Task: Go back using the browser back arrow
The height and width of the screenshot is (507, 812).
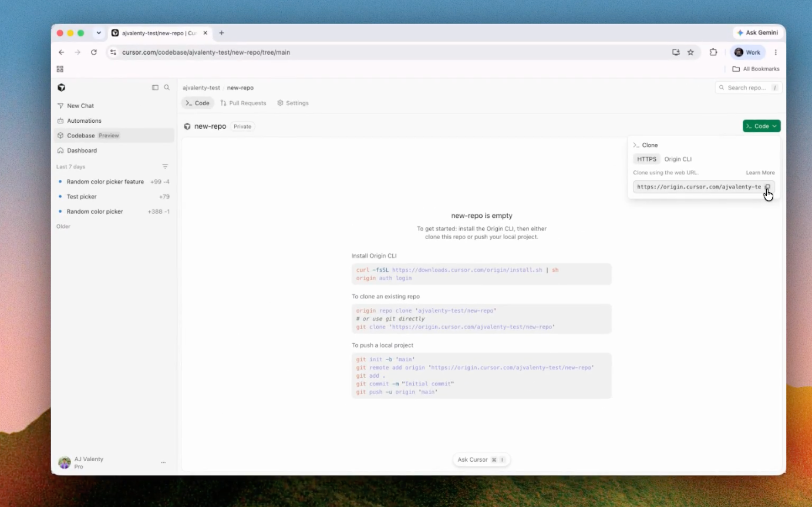Action: [x=61, y=52]
